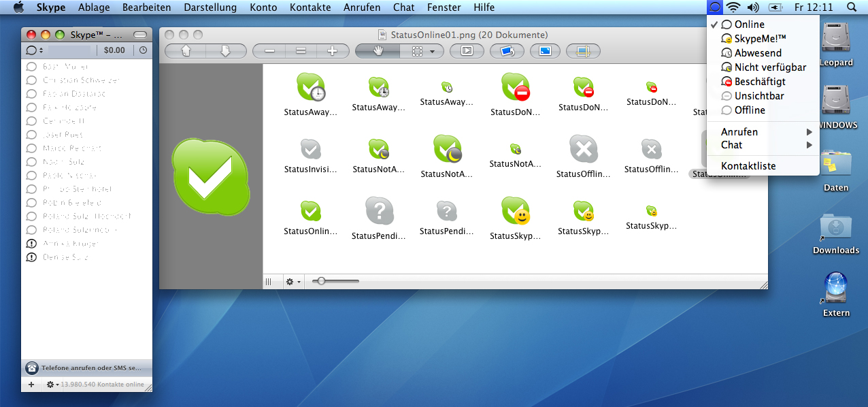Screen dimensions: 868x407
Task: Open the Bearbeiten menu
Action: 147,7
